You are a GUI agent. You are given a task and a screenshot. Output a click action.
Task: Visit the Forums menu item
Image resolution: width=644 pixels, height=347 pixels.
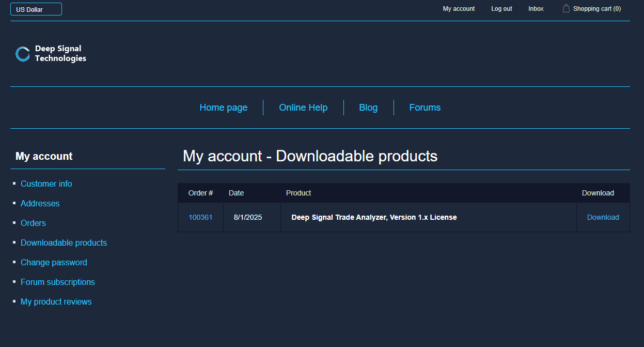point(425,108)
